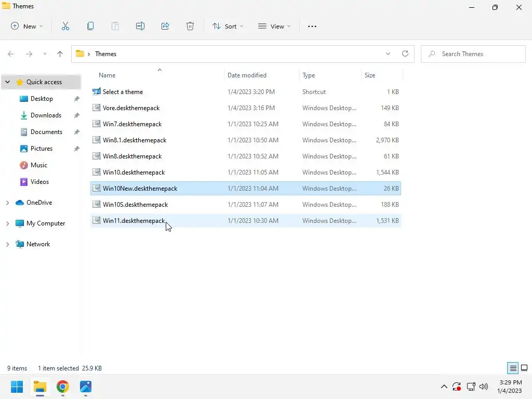This screenshot has width=532, height=399.
Task: Sort by Date modified column header
Action: click(x=247, y=75)
